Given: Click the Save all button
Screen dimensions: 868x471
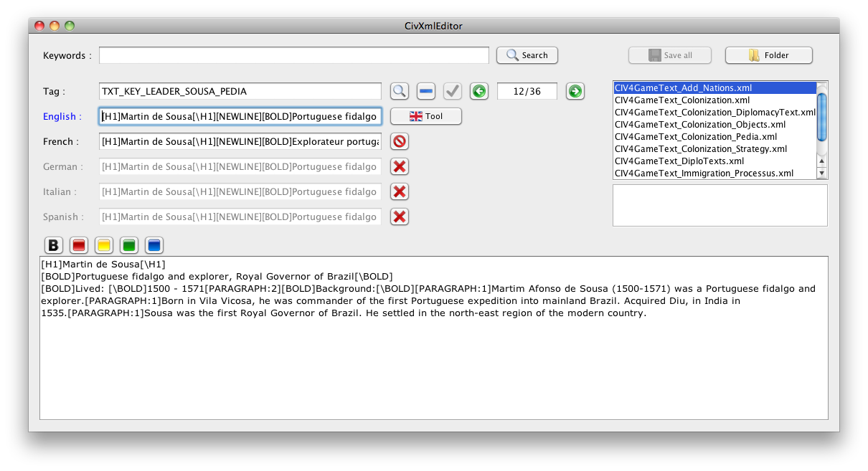Looking at the screenshot, I should click(670, 55).
